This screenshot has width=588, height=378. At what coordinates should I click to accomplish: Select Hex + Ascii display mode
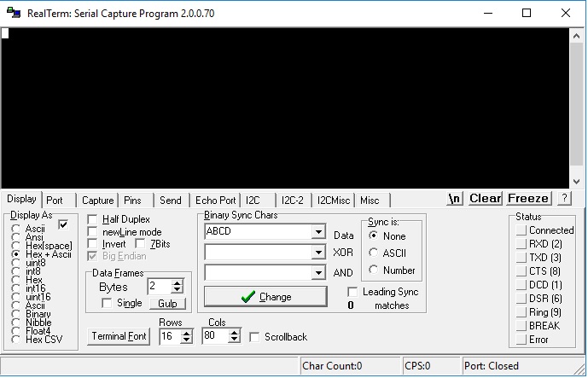(15, 254)
